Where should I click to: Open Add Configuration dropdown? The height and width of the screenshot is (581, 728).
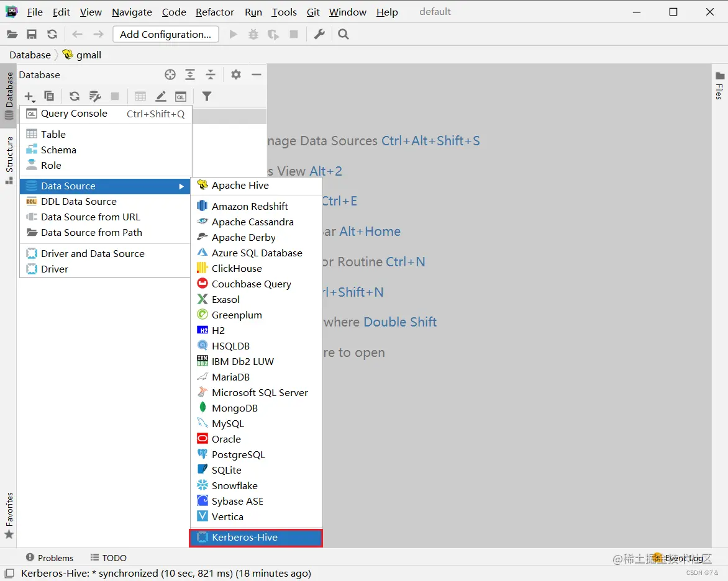(x=166, y=34)
